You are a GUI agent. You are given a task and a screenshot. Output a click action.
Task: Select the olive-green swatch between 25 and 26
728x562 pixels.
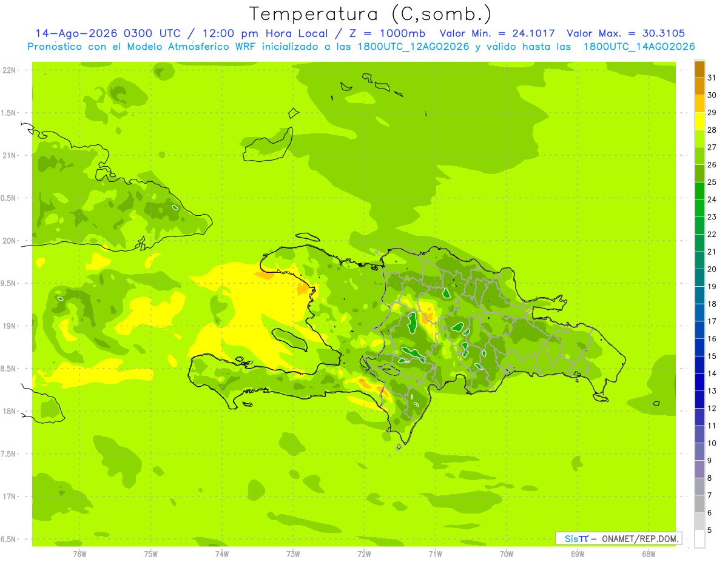coord(699,173)
